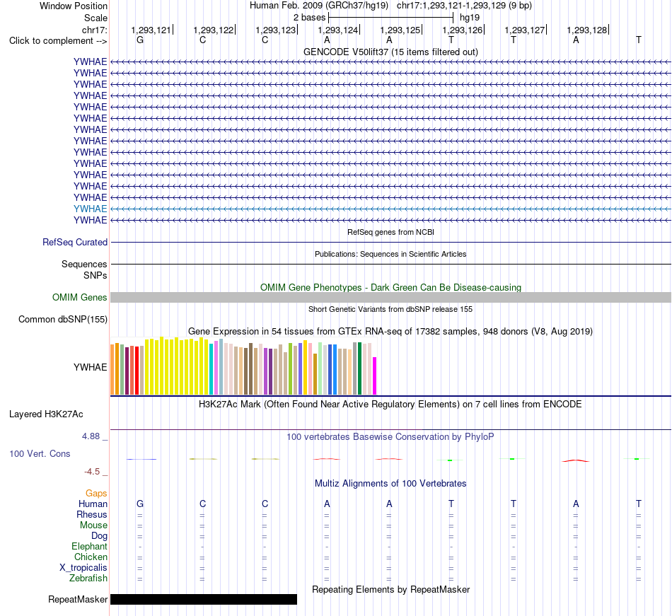672x616 pixels.
Task: Open the GENCODE V50lift37 track title
Action: tap(390, 52)
